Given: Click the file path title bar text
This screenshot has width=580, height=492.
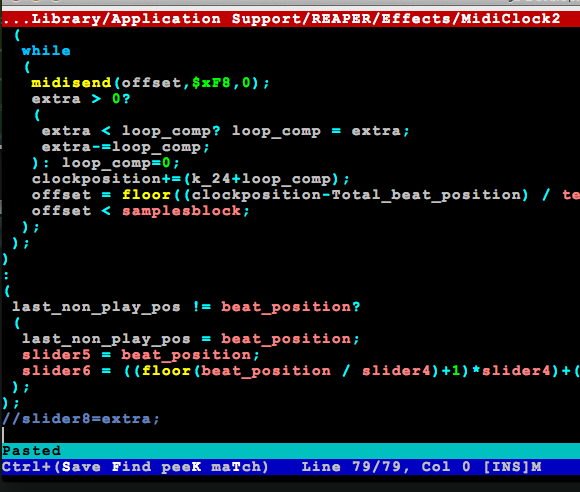Looking at the screenshot, I should [281, 19].
